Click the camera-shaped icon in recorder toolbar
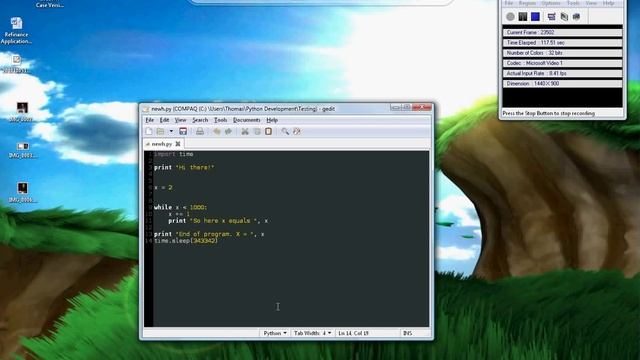Image resolution: width=640 pixels, height=360 pixels. tap(576, 17)
